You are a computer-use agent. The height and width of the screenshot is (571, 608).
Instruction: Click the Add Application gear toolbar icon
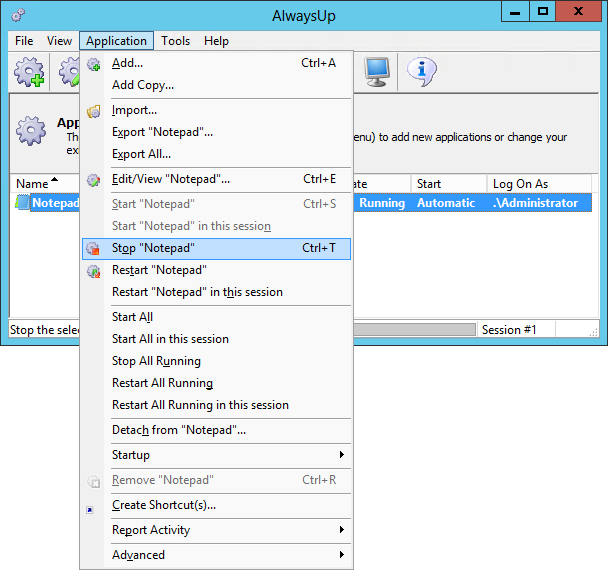pos(29,72)
